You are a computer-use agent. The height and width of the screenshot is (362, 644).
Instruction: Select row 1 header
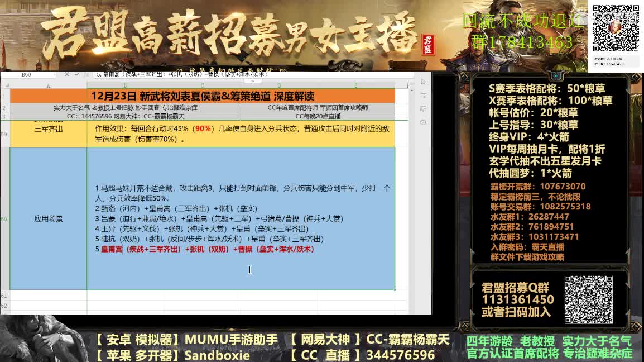(5, 96)
